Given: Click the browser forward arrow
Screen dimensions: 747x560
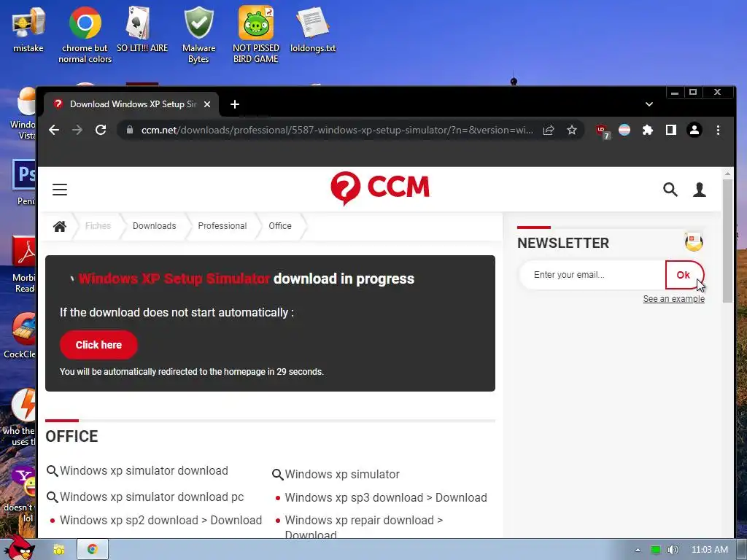Looking at the screenshot, I should point(77,130).
